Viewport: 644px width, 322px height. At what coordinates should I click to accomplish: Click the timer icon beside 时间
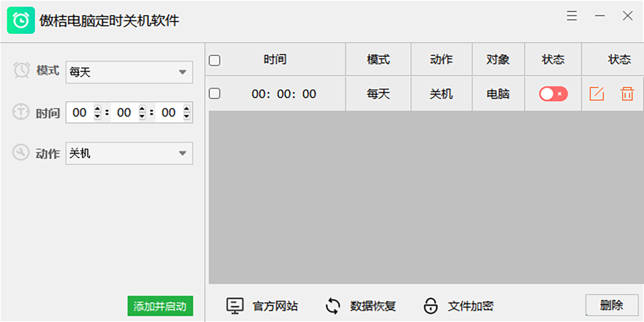click(21, 112)
